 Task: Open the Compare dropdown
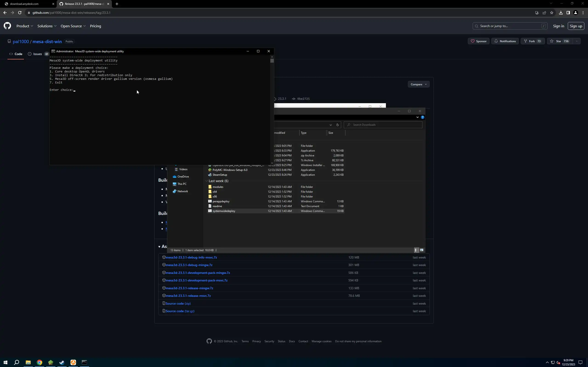[x=418, y=84]
